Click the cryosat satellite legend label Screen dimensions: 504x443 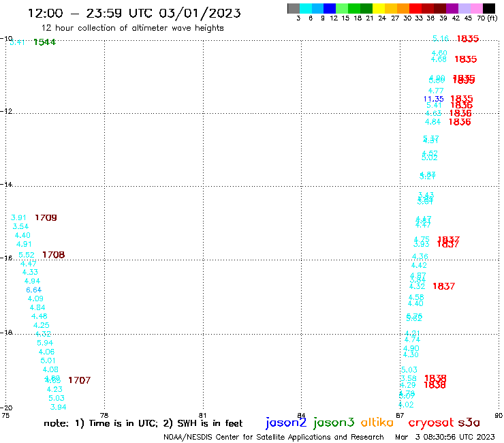click(x=431, y=423)
